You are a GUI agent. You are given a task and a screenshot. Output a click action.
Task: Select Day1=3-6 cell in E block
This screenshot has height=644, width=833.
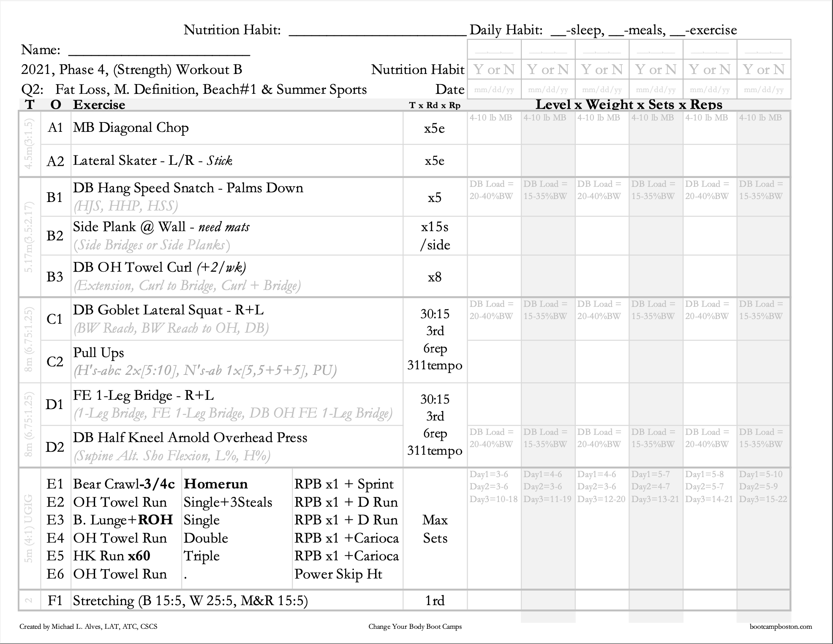coord(489,475)
